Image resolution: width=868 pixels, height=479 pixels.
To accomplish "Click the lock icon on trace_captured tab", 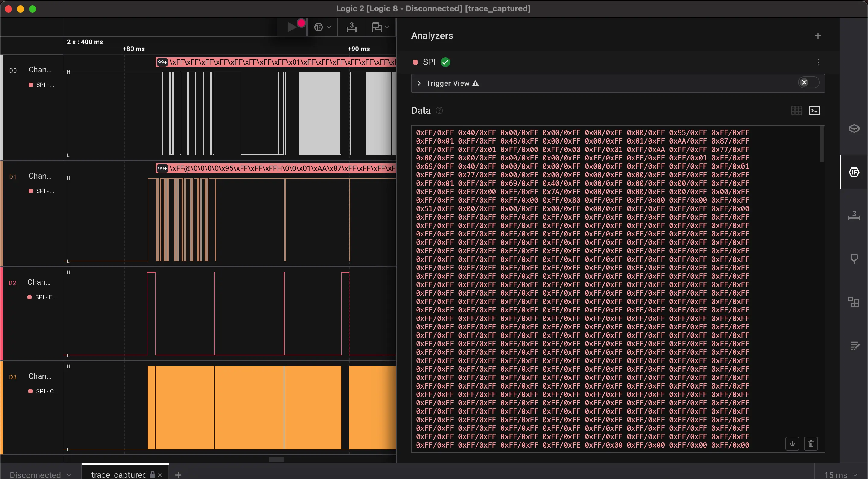I will 152,474.
